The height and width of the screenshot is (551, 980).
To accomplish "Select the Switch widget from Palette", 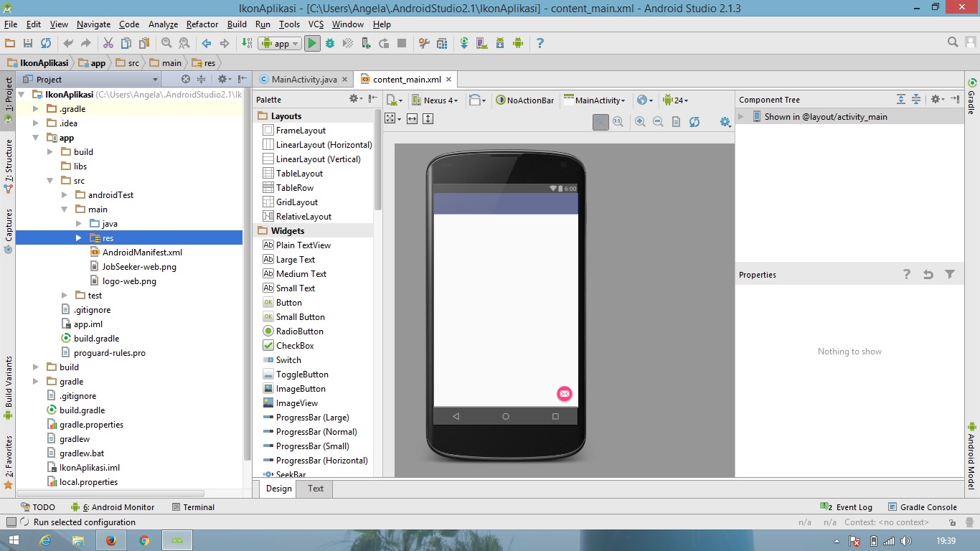I will coord(287,359).
